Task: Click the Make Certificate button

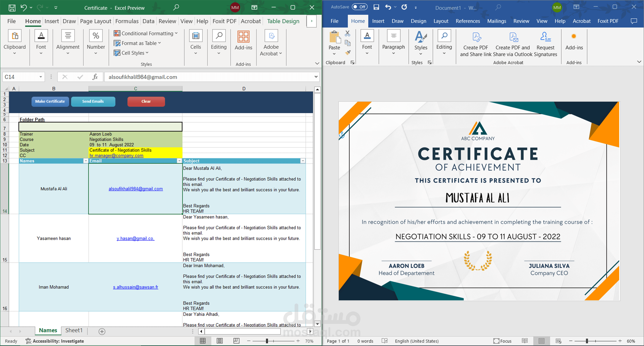Action: [50, 101]
